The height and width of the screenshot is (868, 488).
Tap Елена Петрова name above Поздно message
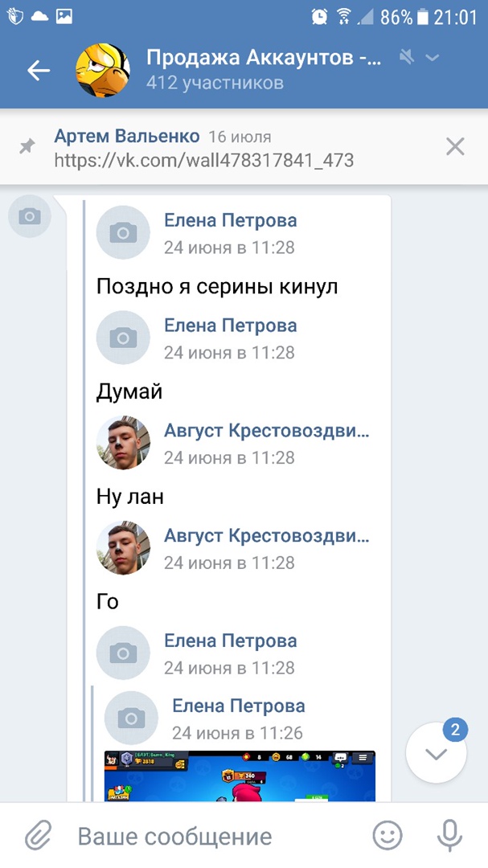(x=230, y=220)
